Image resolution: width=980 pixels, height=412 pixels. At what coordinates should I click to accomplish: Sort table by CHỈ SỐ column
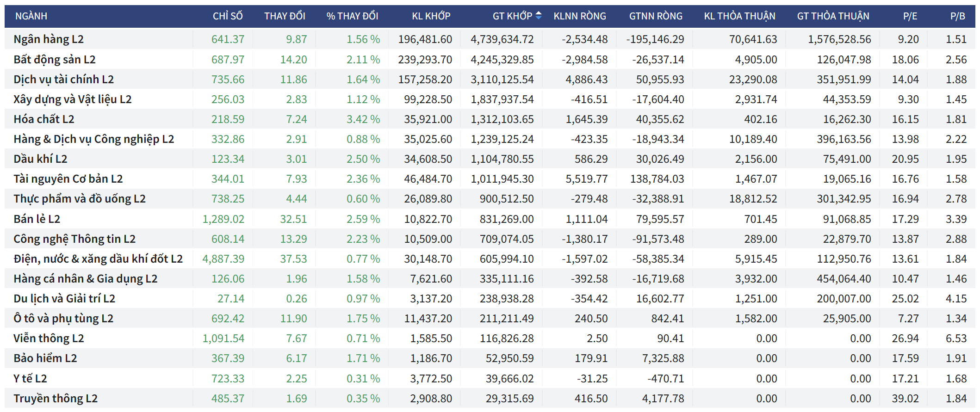227,16
